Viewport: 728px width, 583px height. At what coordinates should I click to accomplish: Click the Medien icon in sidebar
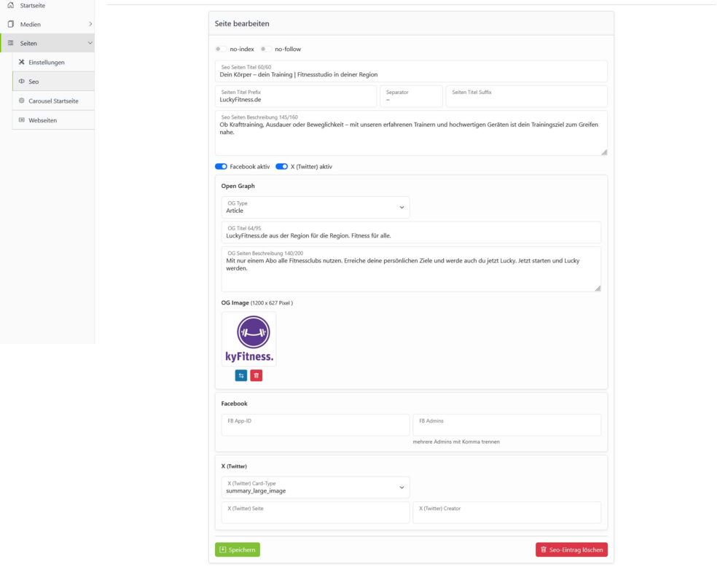coord(11,24)
